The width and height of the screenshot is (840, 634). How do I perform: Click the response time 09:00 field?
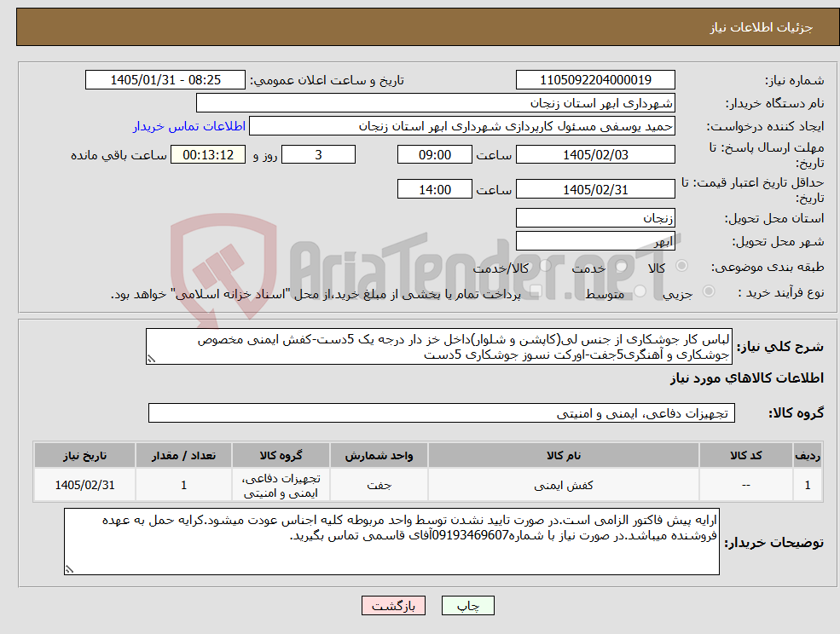point(434,155)
